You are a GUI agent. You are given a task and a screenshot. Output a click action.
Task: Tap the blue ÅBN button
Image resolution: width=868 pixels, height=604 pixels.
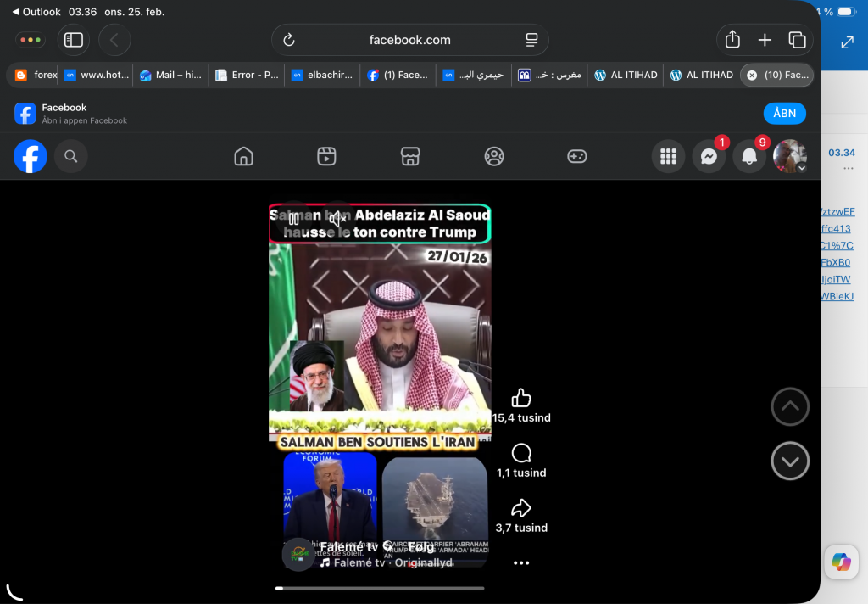coord(784,114)
